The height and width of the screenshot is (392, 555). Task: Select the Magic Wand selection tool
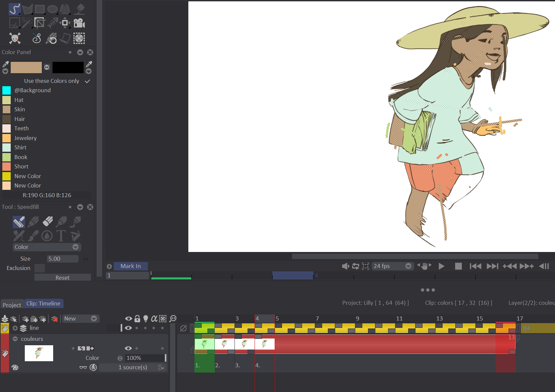coord(26,23)
